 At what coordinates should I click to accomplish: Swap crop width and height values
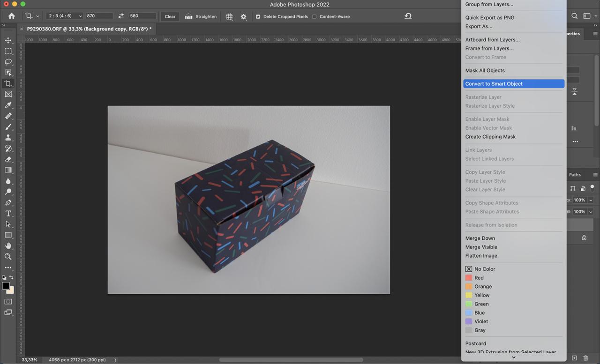tap(121, 16)
